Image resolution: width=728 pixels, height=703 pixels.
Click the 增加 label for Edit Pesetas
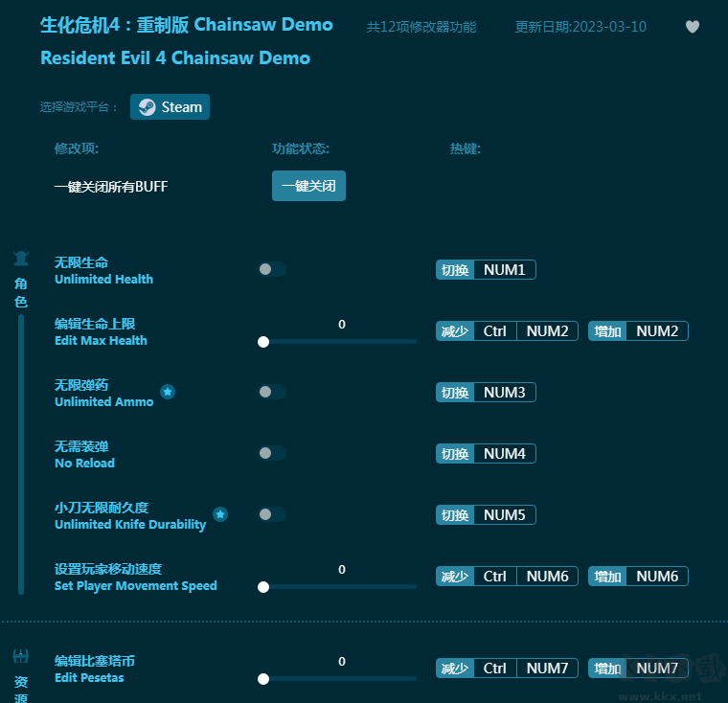607,669
